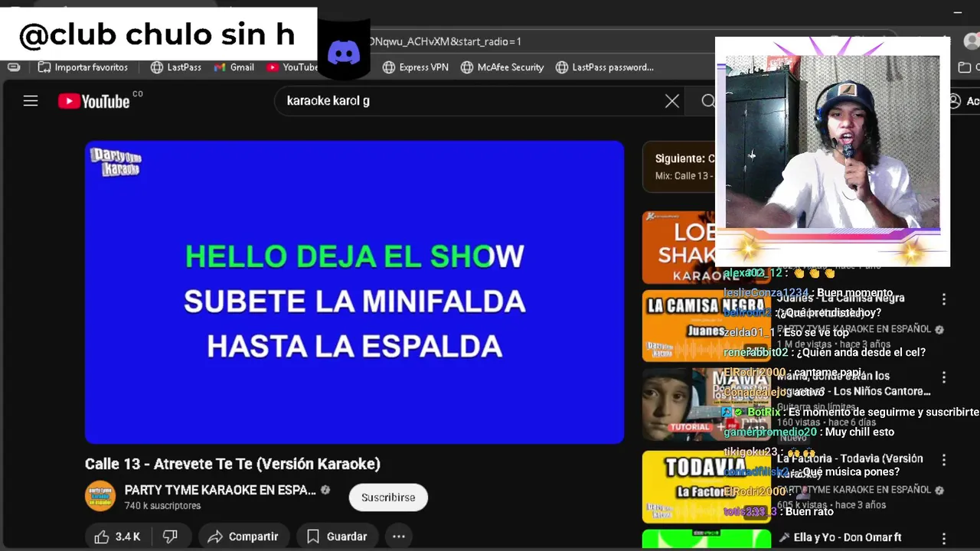Click the blue karaoke video player
980x551 pixels.
(x=354, y=292)
